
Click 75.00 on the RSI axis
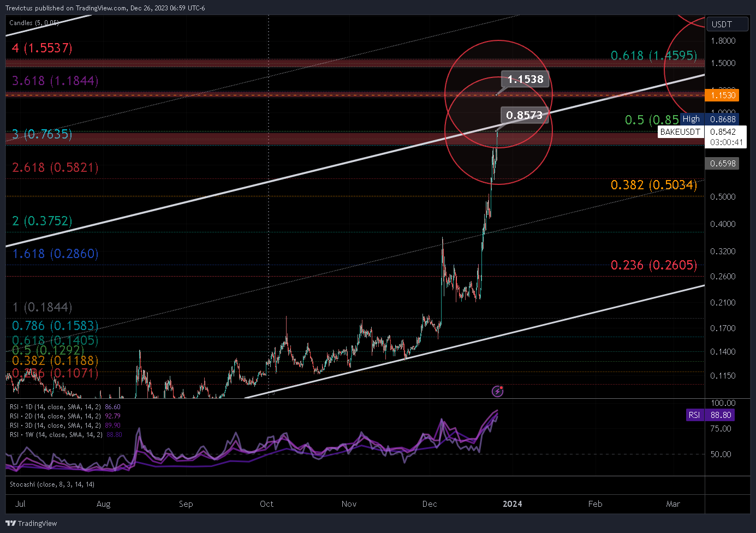[721, 429]
